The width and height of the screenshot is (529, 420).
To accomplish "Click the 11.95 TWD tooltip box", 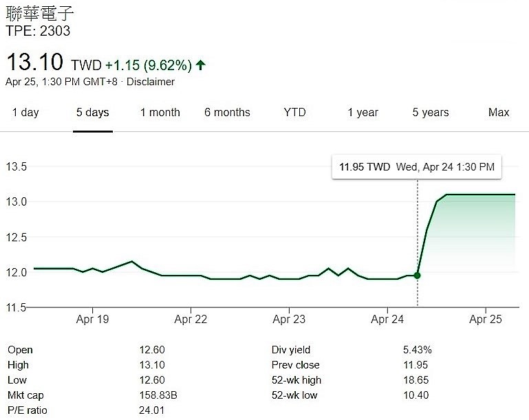I will pyautogui.click(x=417, y=167).
